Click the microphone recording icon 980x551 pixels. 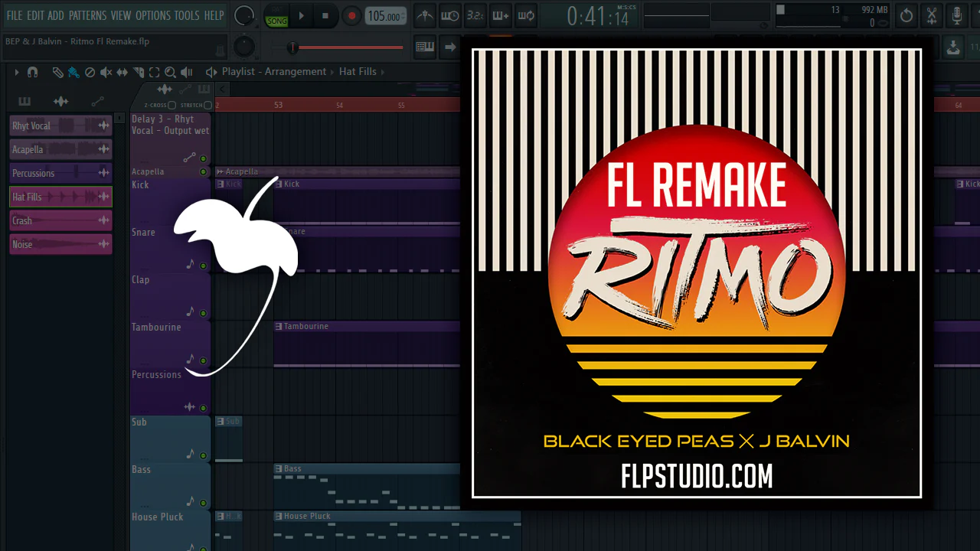(x=957, y=15)
